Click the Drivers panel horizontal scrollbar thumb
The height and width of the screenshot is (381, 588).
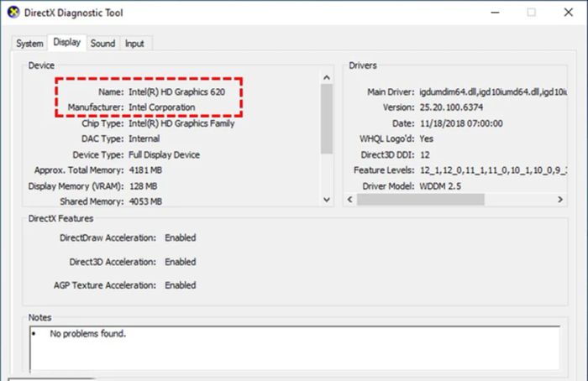coord(420,199)
